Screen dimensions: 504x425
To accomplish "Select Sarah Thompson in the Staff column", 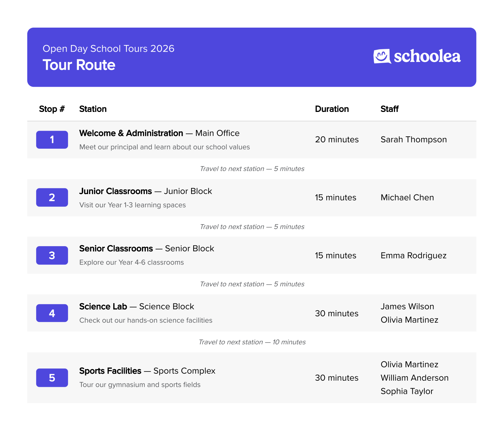I will coord(413,140).
